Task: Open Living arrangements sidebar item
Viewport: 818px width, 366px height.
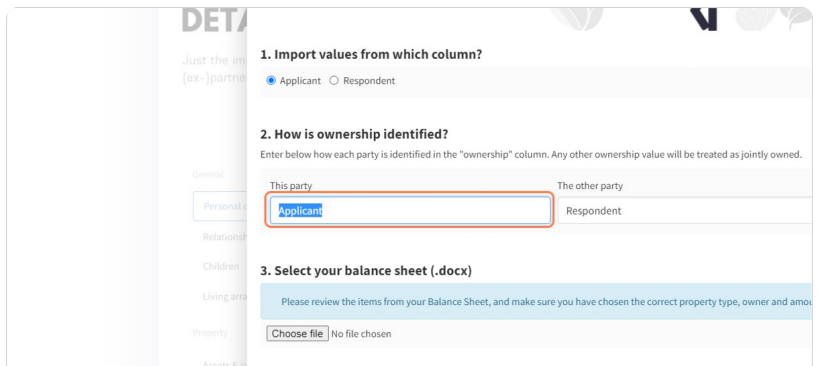Action: (x=224, y=296)
